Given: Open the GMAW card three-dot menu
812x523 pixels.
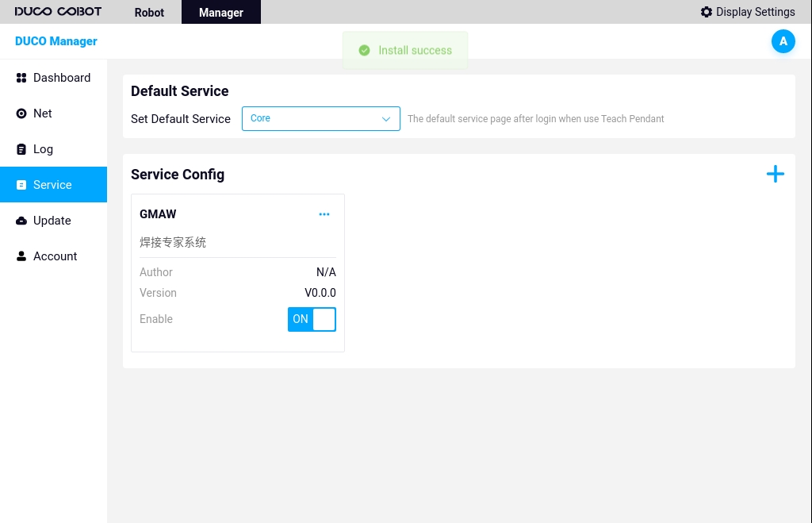Looking at the screenshot, I should point(324,214).
